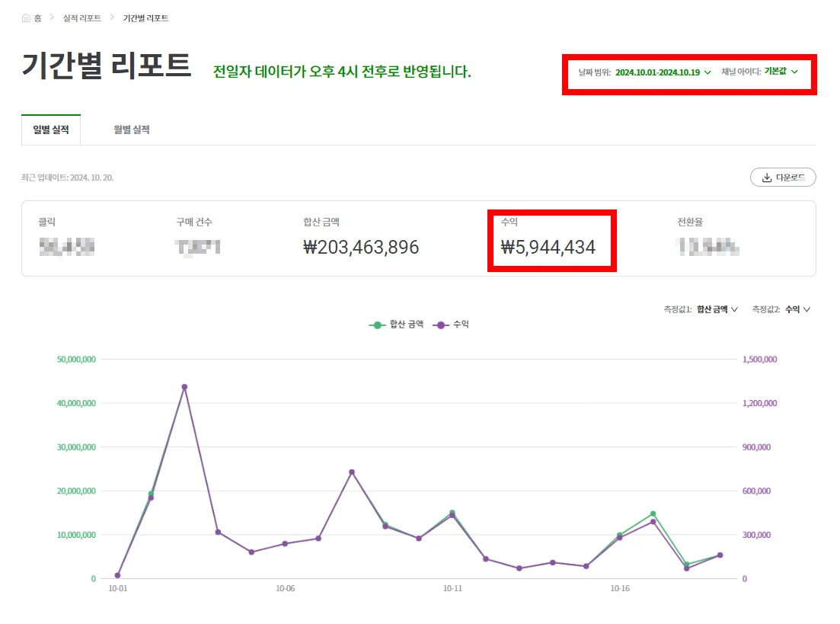Click the chevron next to 기본값

794,72
